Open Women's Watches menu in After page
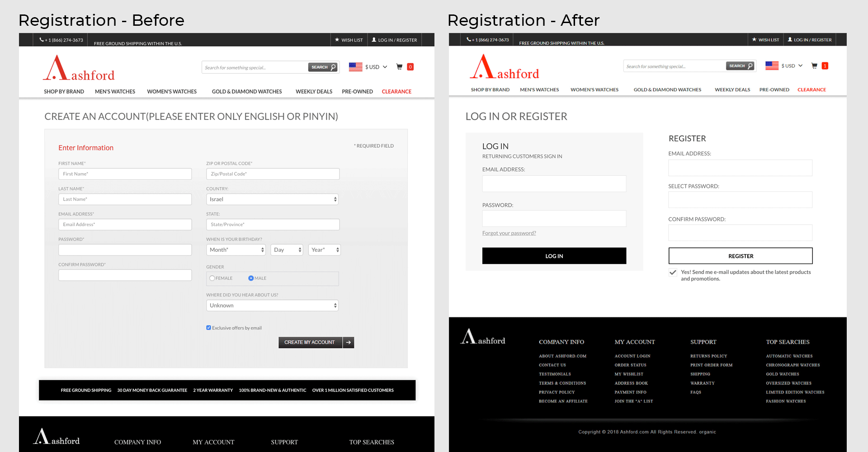The image size is (868, 452). [x=594, y=89]
